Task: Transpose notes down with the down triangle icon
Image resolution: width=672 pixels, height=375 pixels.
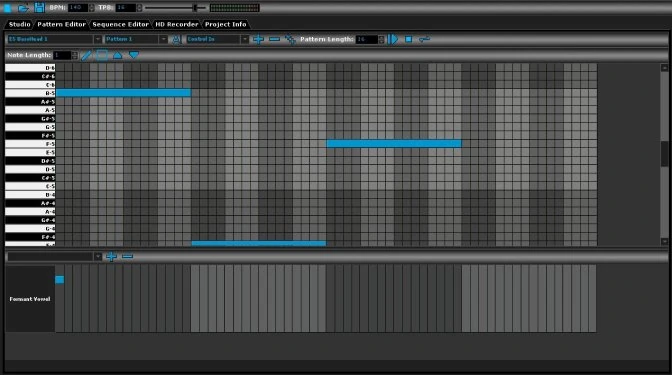Action: coord(134,55)
